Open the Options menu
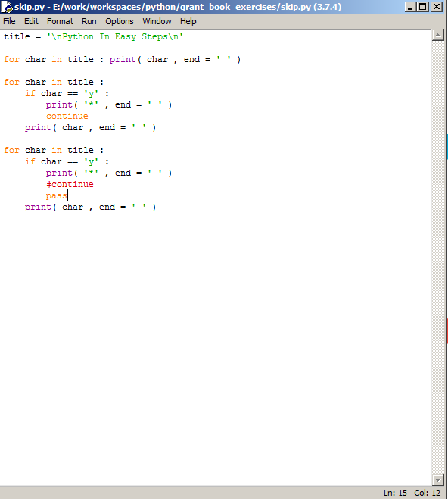448x499 pixels. coord(120,21)
